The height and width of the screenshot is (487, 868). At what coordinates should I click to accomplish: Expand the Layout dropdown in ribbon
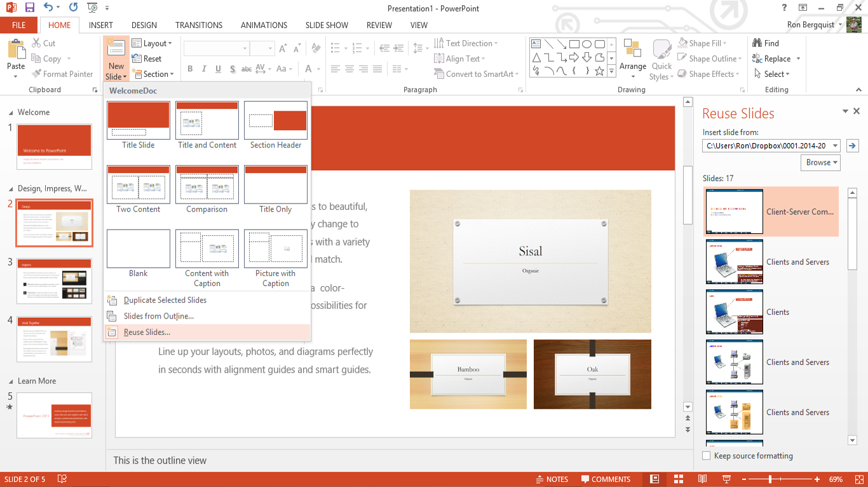pos(151,43)
